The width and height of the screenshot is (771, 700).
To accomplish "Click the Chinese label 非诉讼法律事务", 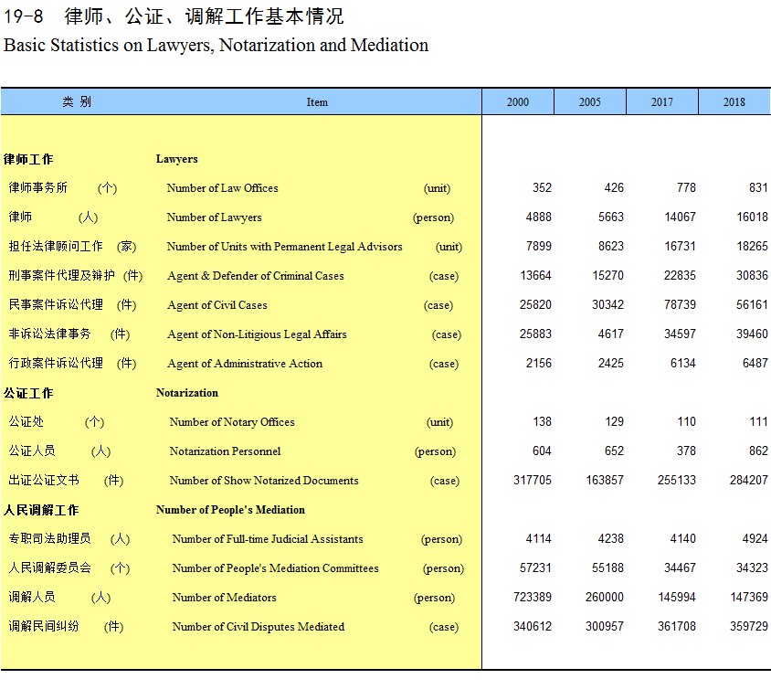I will click(x=49, y=334).
